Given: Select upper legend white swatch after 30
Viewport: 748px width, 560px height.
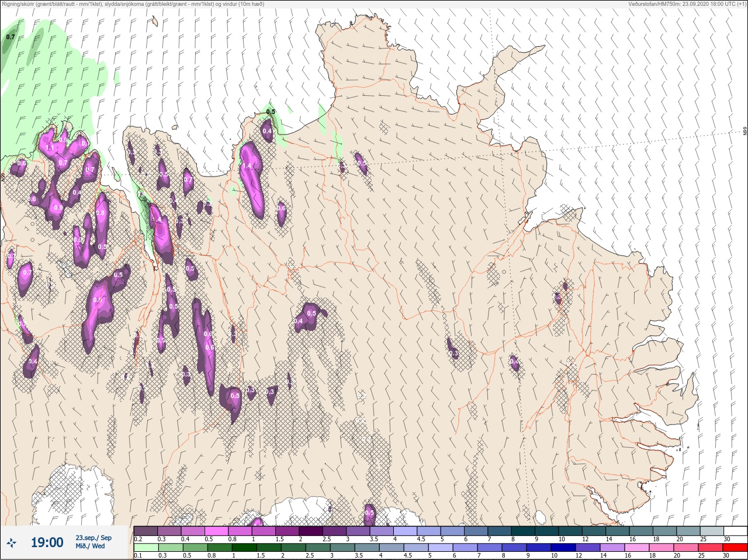Looking at the screenshot, I should [x=735, y=531].
